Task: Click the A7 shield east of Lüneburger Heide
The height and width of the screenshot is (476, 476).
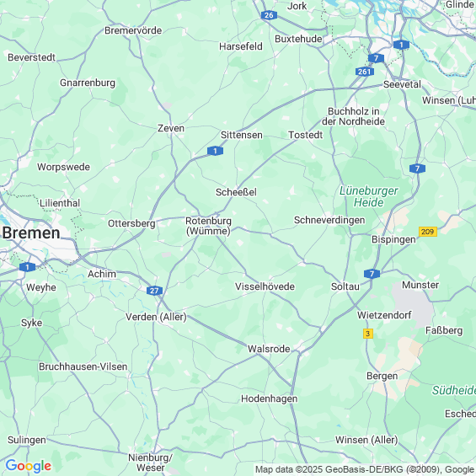Action: pos(417,168)
